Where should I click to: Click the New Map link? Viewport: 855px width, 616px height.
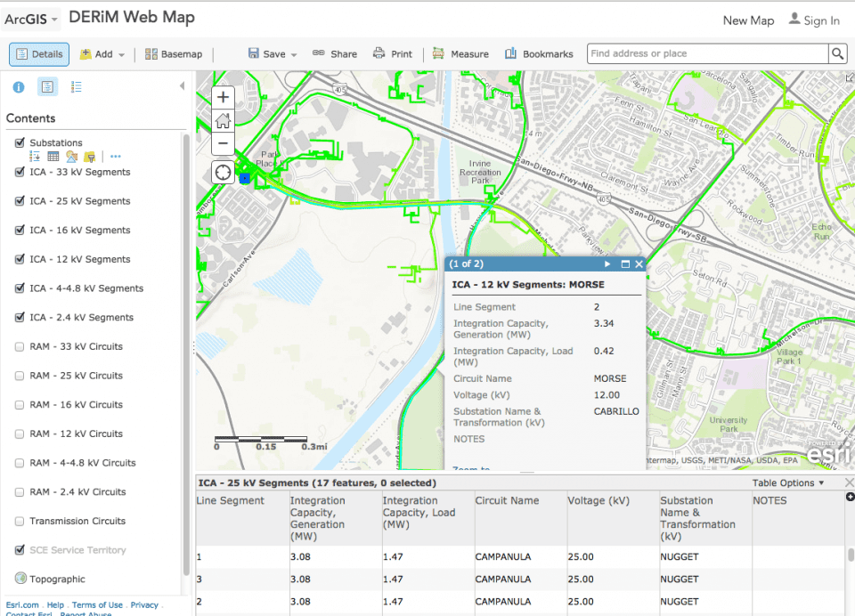tap(748, 20)
